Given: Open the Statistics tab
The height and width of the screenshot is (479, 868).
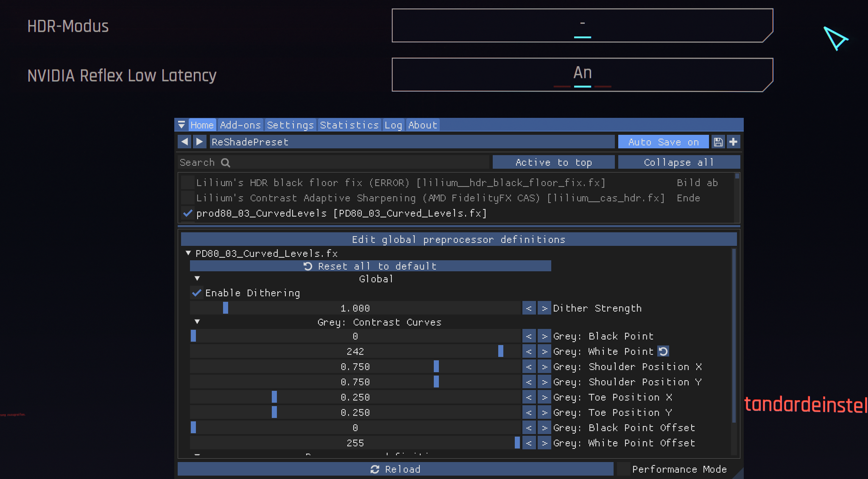Looking at the screenshot, I should (349, 124).
